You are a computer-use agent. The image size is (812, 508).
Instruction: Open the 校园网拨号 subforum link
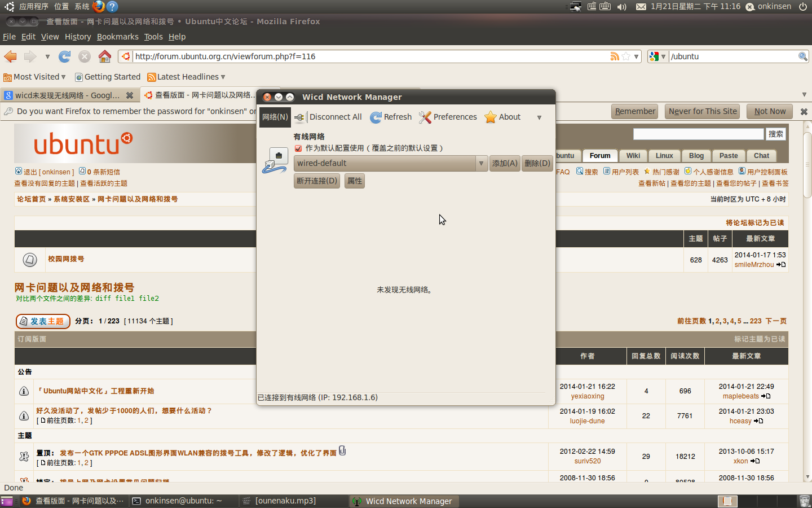[66, 259]
